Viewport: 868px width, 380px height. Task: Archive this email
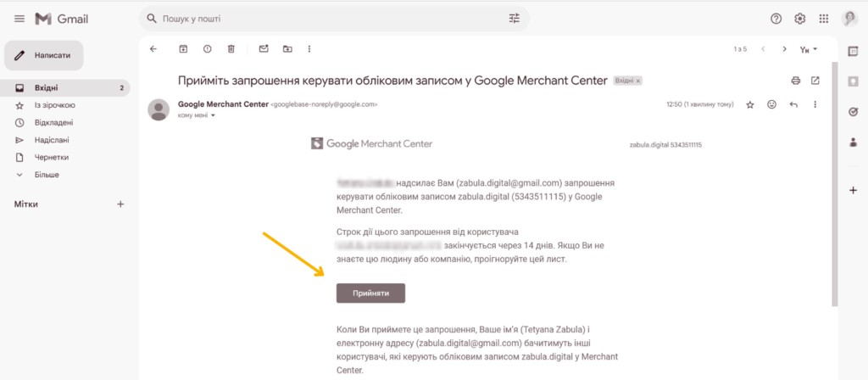(x=183, y=48)
